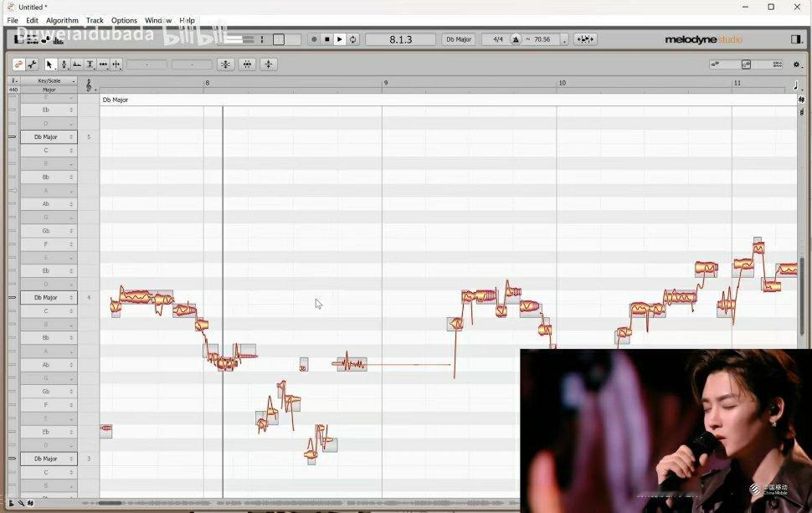Set blob view slider to note separations icon
The image size is (812, 513).
pyautogui.click(x=778, y=64)
